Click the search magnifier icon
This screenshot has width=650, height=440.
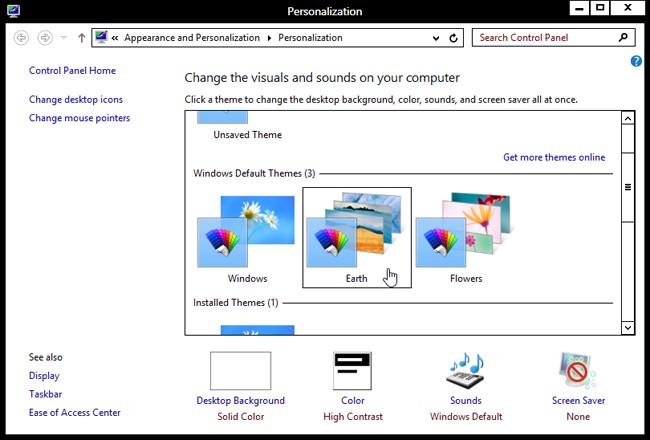pos(623,37)
